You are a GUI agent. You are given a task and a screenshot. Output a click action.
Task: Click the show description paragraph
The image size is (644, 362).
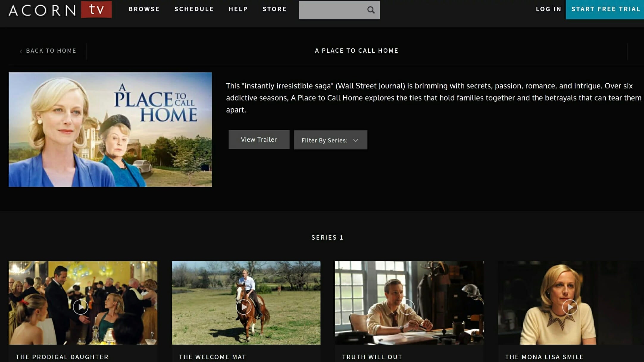tap(434, 98)
